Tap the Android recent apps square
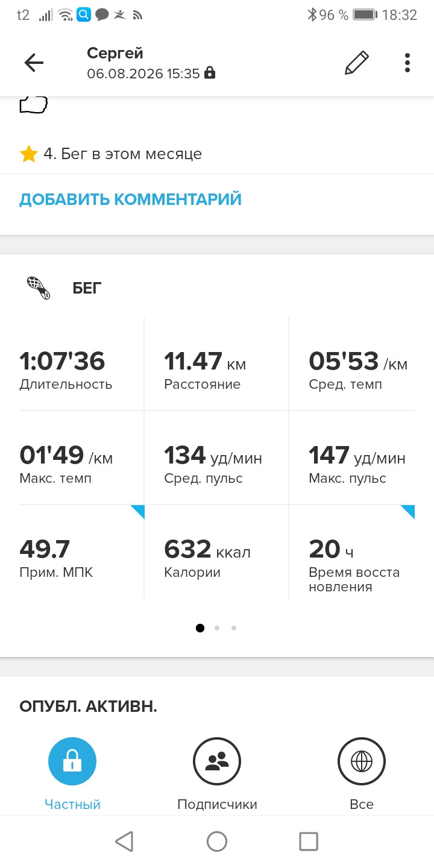Screen dimensions: 434x868 [x=309, y=841]
